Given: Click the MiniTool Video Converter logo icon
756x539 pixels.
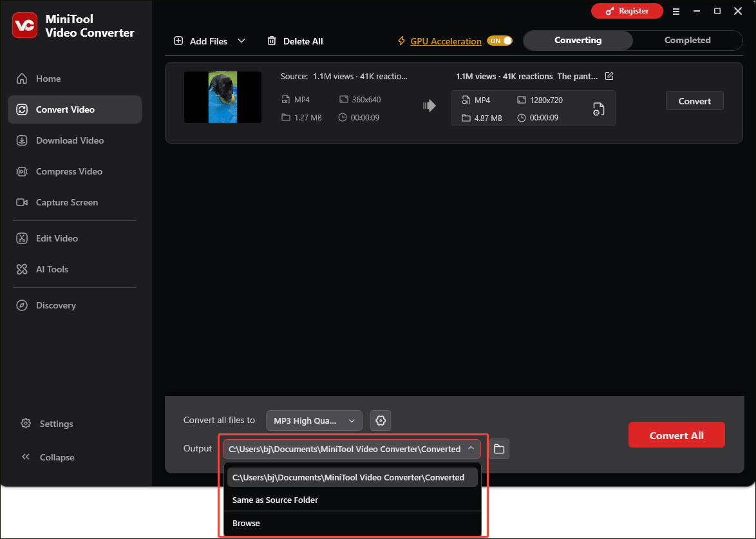Looking at the screenshot, I should coord(24,26).
